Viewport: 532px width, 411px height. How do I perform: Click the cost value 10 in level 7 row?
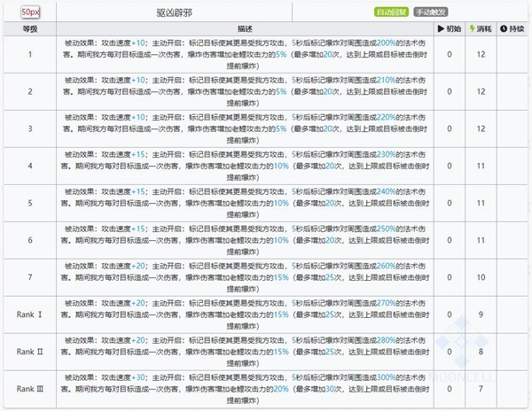pos(481,277)
